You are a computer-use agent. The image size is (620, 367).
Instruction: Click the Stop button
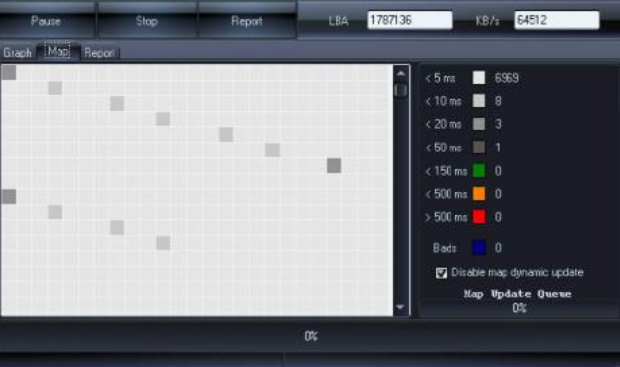point(146,21)
